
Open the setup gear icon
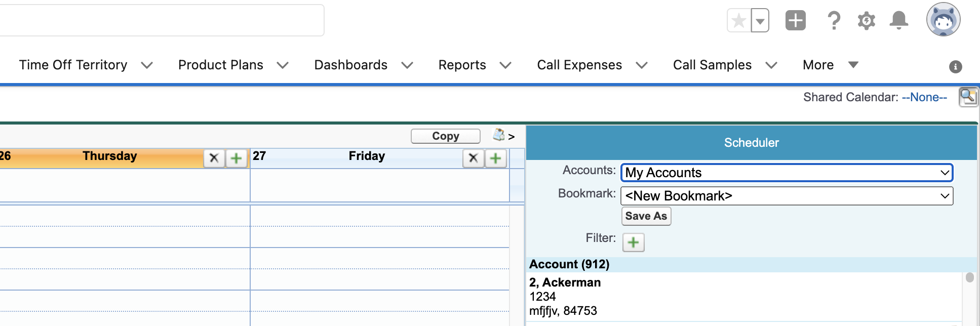(866, 21)
